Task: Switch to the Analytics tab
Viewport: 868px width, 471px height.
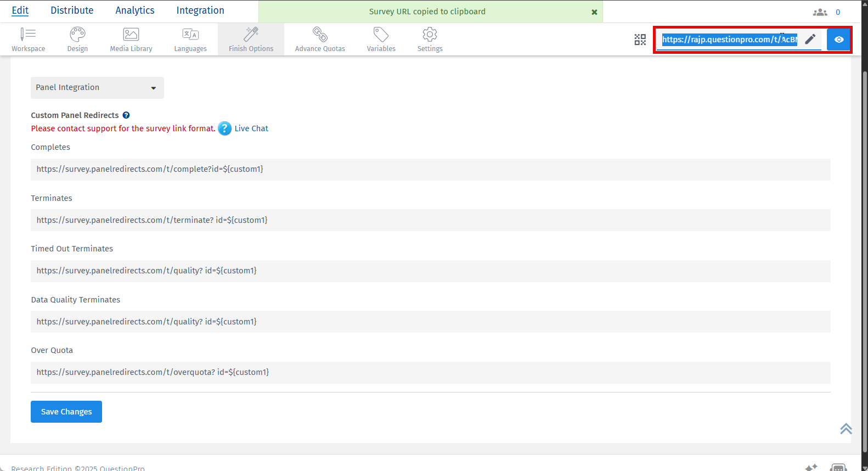Action: 135,10
